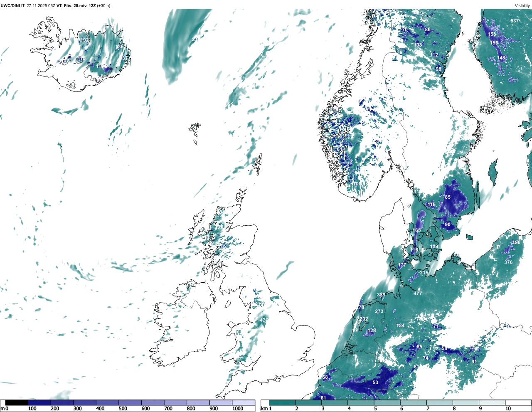Click the '(+30 h)' forecast offset text

tap(103, 5)
